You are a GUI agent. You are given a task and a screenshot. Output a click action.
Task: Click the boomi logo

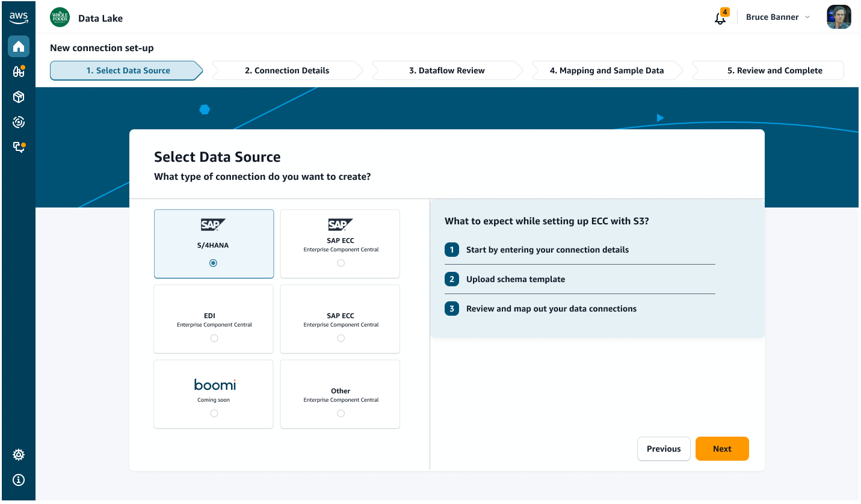tap(215, 384)
